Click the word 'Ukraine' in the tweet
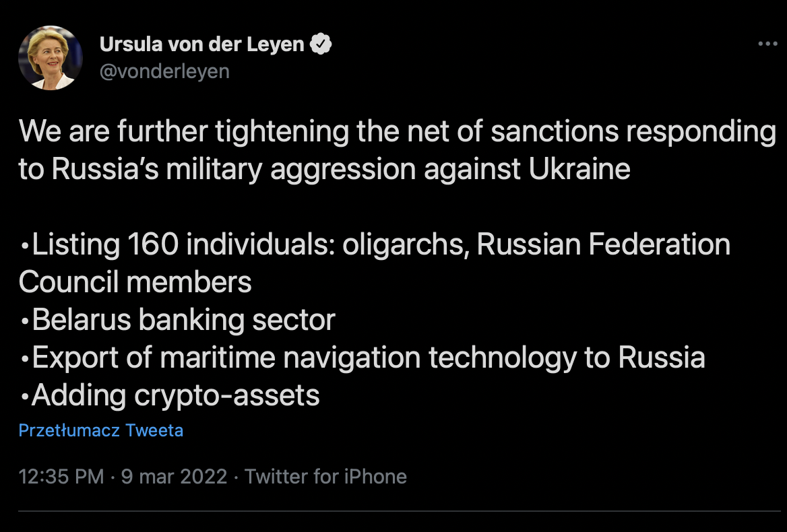Viewport: 787px width, 532px height. pos(579,169)
